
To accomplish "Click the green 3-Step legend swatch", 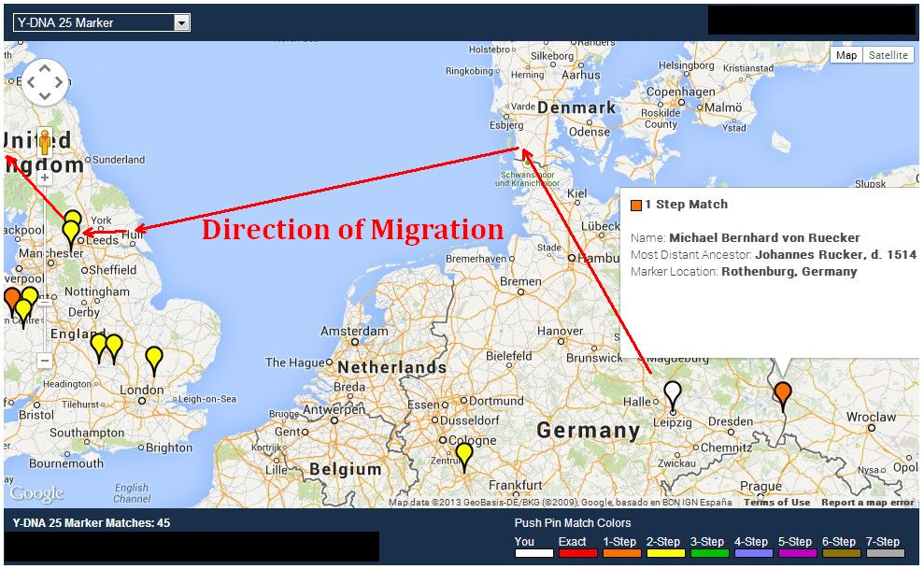I will [709, 553].
